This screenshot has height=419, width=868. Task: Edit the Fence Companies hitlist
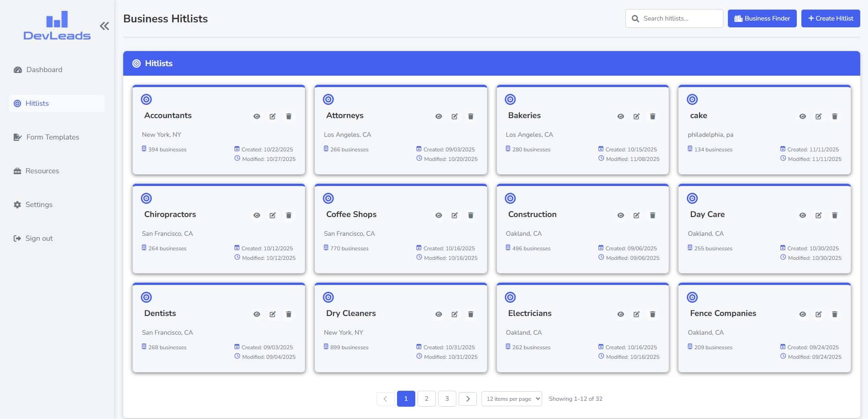point(818,315)
